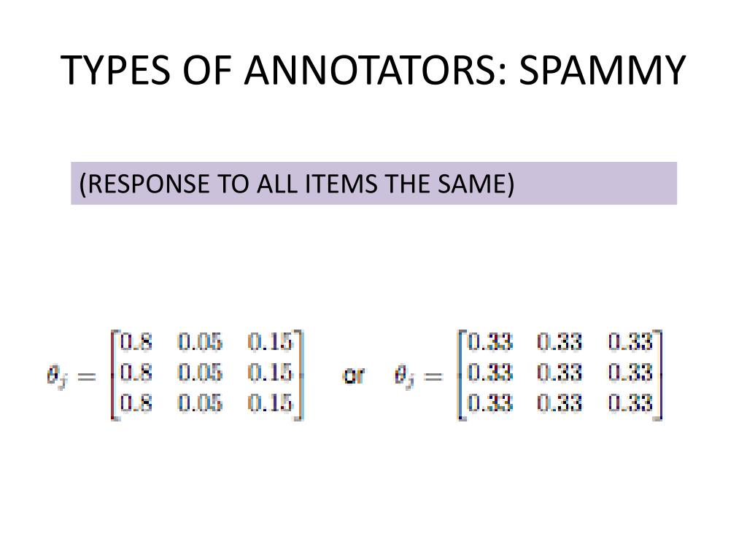Click the top-row 0.15 value in first matrix

tap(270, 342)
